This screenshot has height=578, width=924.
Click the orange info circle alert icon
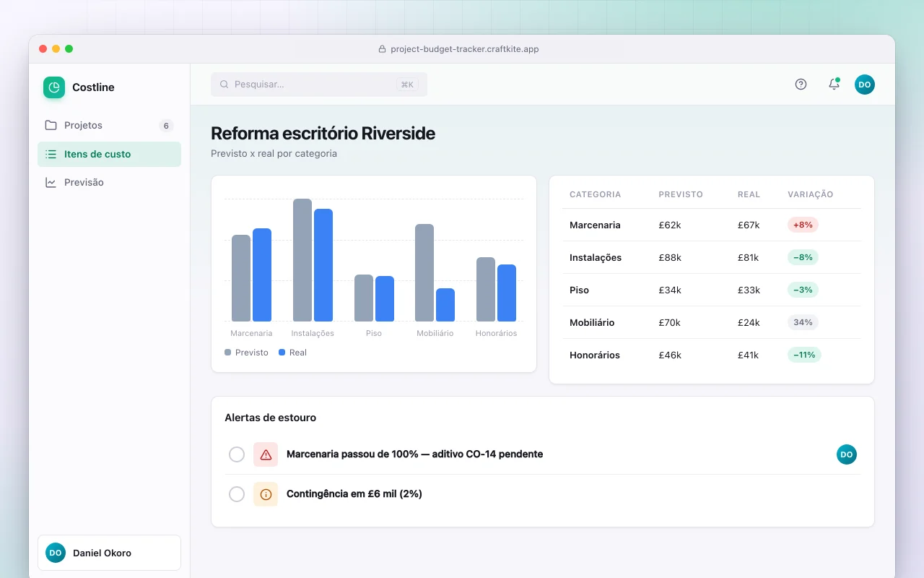pos(266,494)
